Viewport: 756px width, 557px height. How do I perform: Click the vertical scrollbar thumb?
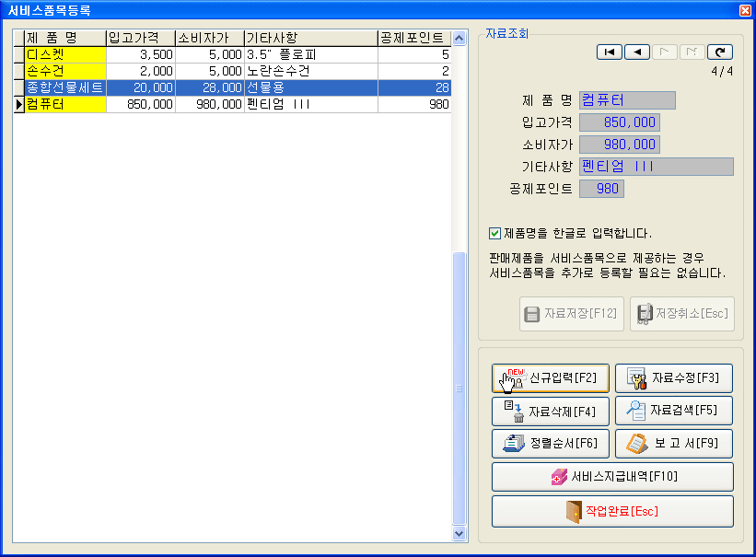coord(459,389)
